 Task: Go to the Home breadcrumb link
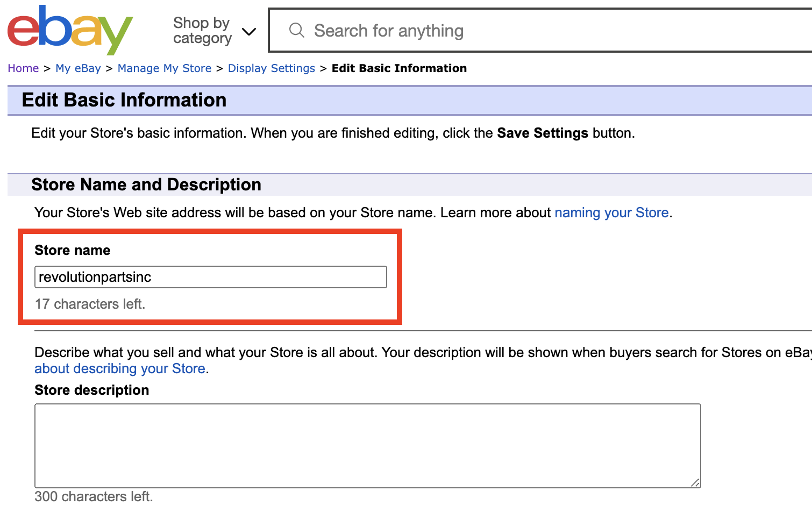23,68
